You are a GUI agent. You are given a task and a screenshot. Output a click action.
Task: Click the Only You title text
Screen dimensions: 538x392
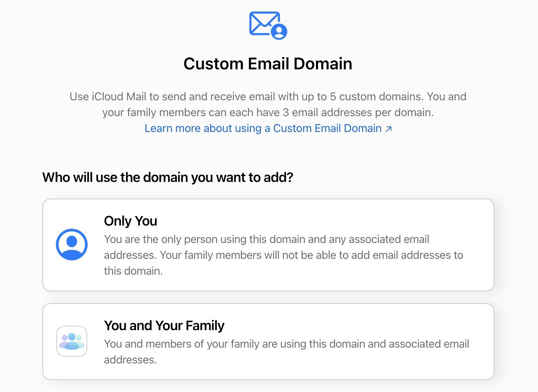[130, 221]
